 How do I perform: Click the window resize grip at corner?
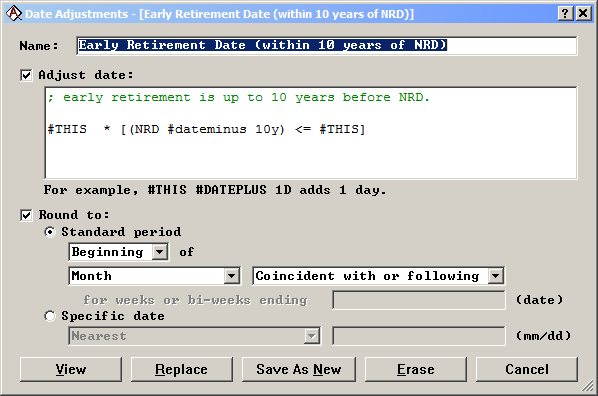coord(588,386)
